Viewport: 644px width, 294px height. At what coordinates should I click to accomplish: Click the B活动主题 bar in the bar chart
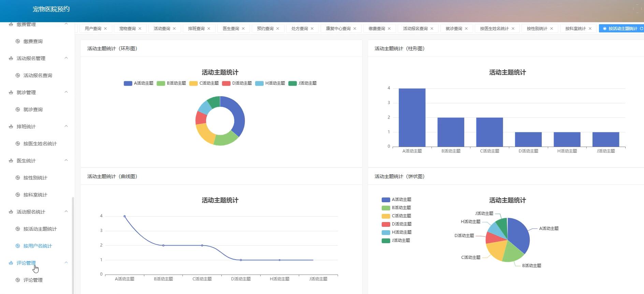click(x=451, y=132)
